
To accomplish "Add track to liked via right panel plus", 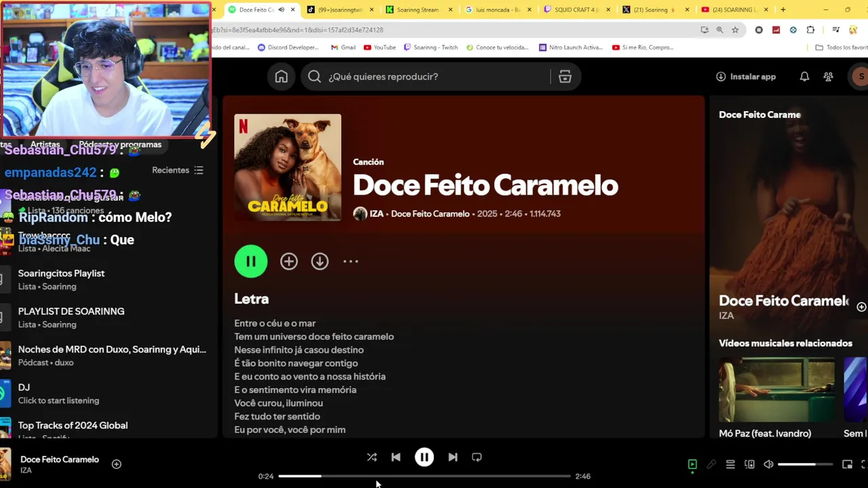I will [x=861, y=307].
